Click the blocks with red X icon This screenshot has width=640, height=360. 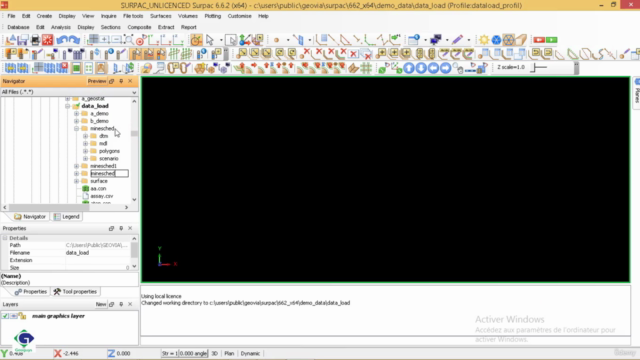(62, 68)
